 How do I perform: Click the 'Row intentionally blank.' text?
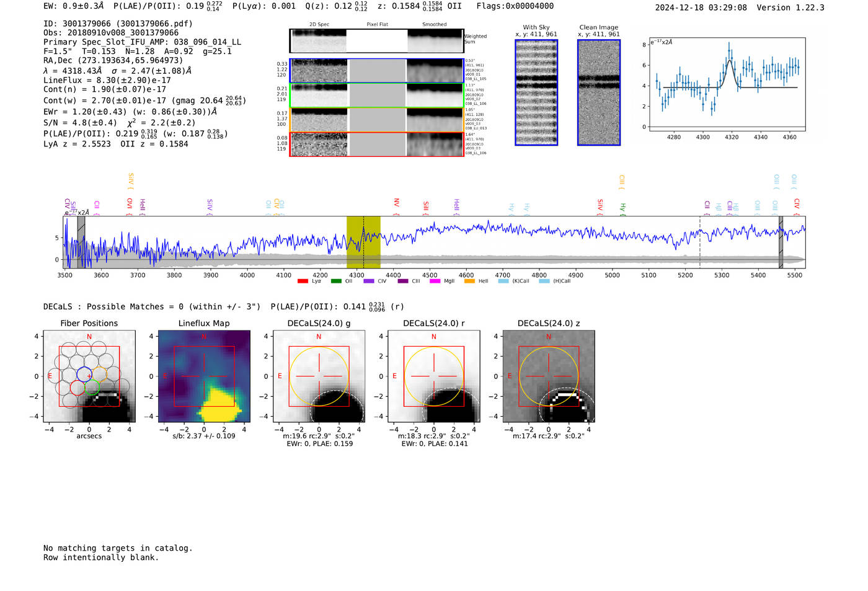(101, 558)
